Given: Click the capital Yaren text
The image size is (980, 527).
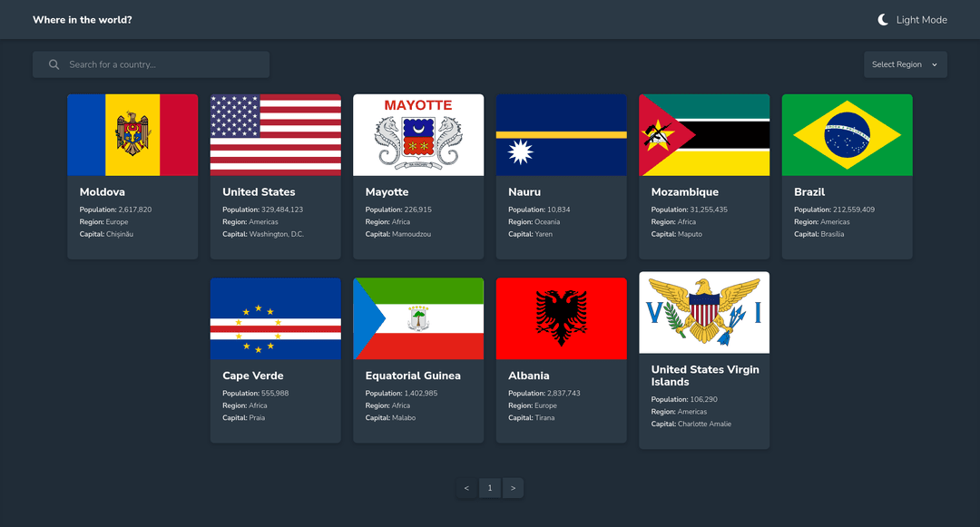Looking at the screenshot, I should 531,234.
